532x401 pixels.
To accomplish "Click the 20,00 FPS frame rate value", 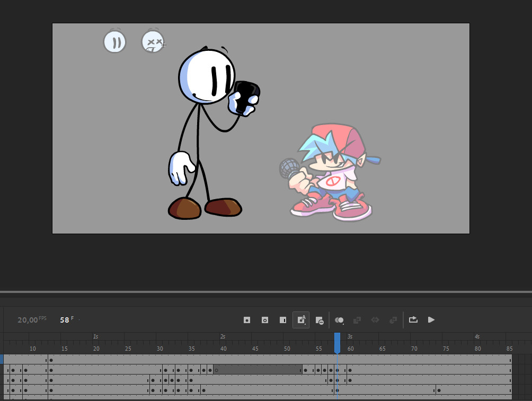I will click(x=28, y=320).
